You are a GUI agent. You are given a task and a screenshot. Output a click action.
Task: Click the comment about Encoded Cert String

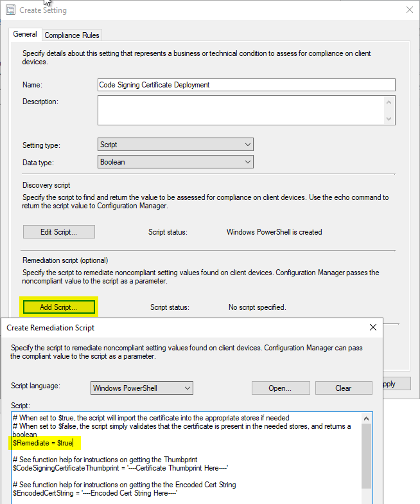click(125, 485)
